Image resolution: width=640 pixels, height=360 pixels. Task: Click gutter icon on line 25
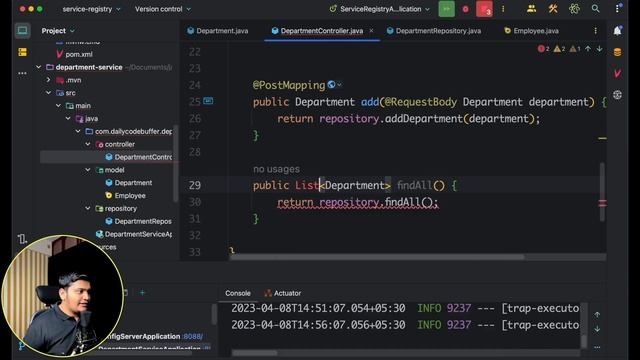pyautogui.click(x=208, y=101)
